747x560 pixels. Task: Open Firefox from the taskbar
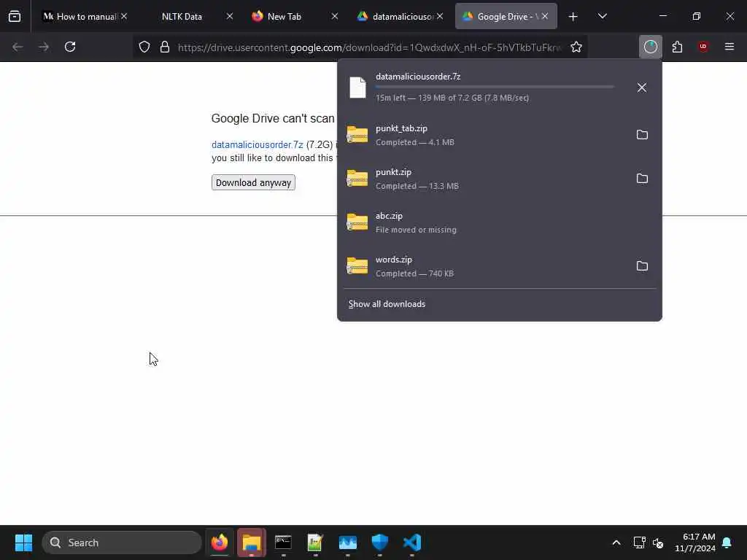tap(220, 542)
